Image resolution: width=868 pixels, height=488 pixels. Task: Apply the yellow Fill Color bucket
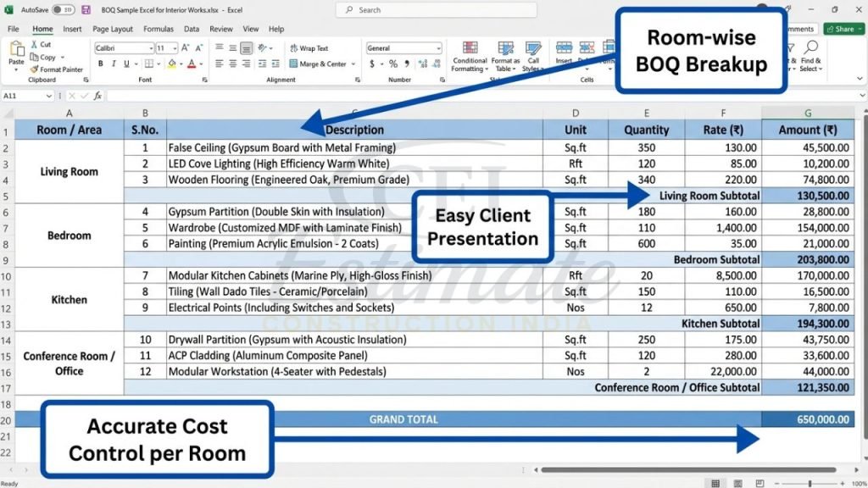pyautogui.click(x=172, y=64)
